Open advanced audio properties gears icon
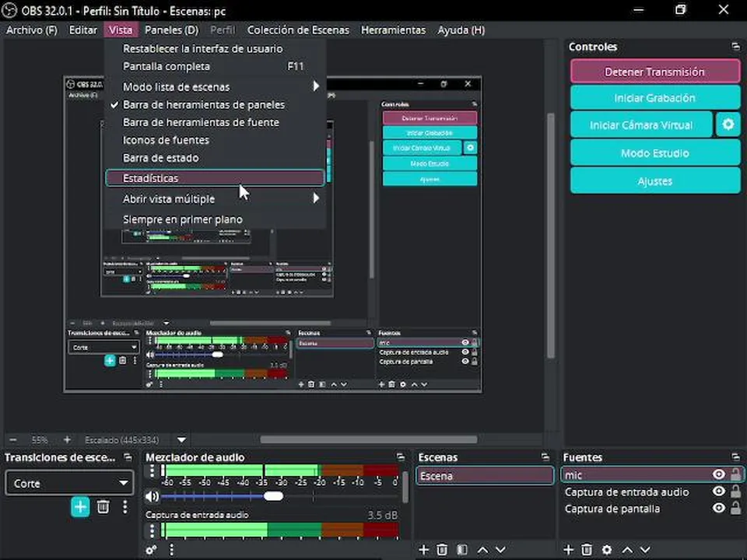 point(151,550)
